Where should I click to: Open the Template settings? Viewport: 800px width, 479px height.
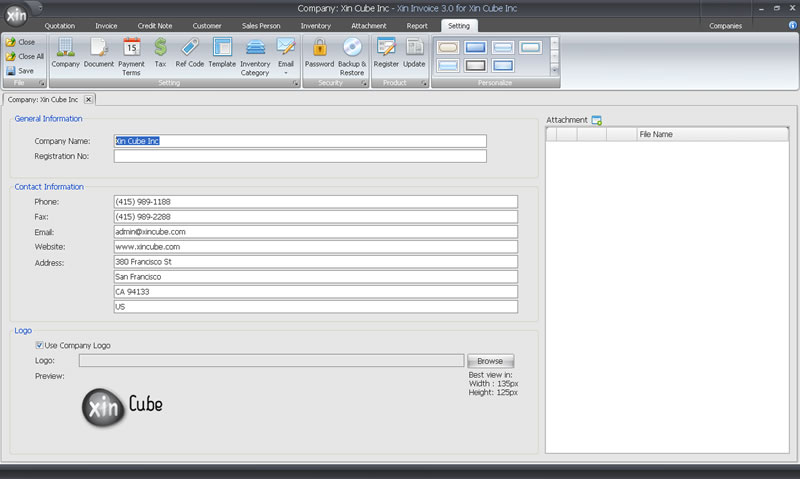[x=222, y=53]
